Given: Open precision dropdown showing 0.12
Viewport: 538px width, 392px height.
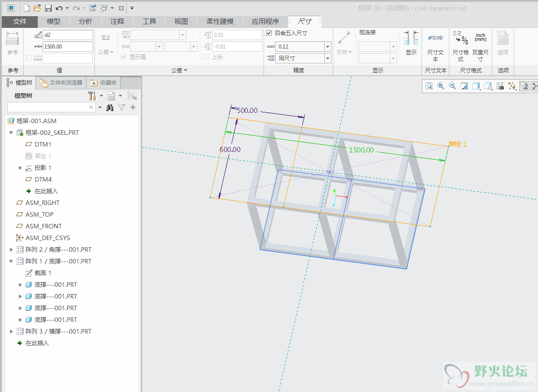Looking at the screenshot, I should [327, 47].
